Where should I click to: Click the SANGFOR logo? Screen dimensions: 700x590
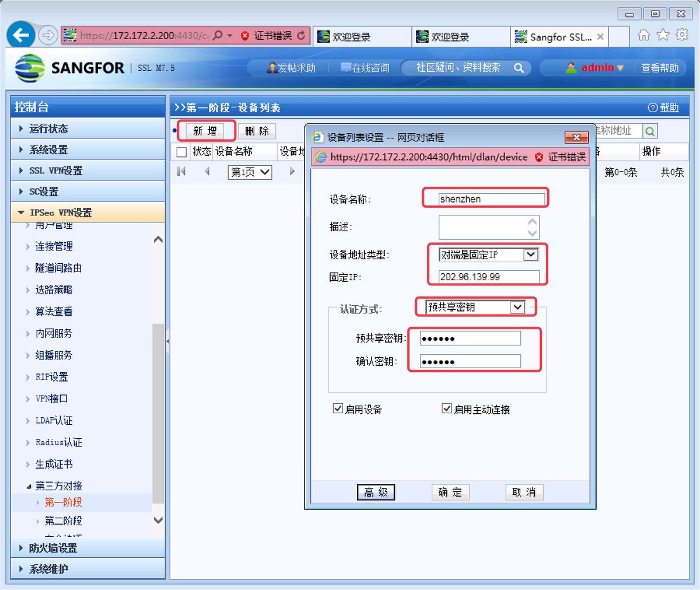30,67
